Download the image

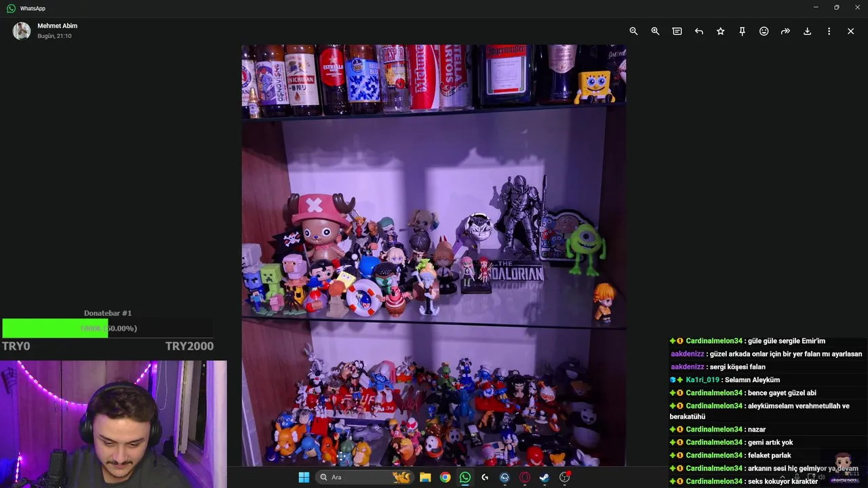(x=807, y=31)
